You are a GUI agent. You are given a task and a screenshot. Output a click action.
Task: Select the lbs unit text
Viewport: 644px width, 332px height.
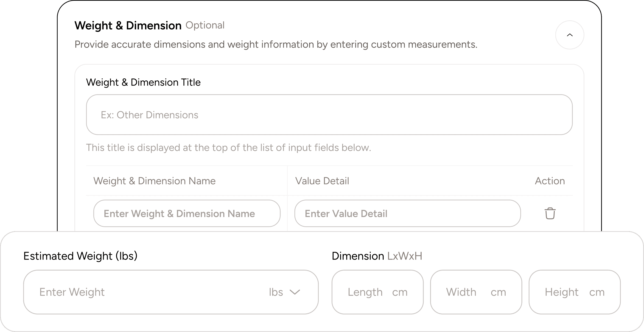[276, 292]
